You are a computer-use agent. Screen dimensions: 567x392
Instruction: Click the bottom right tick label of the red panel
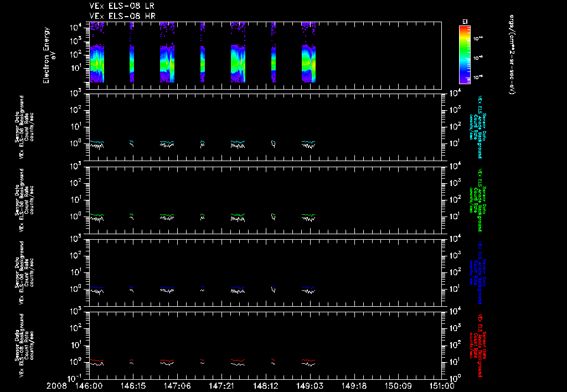[x=456, y=378]
